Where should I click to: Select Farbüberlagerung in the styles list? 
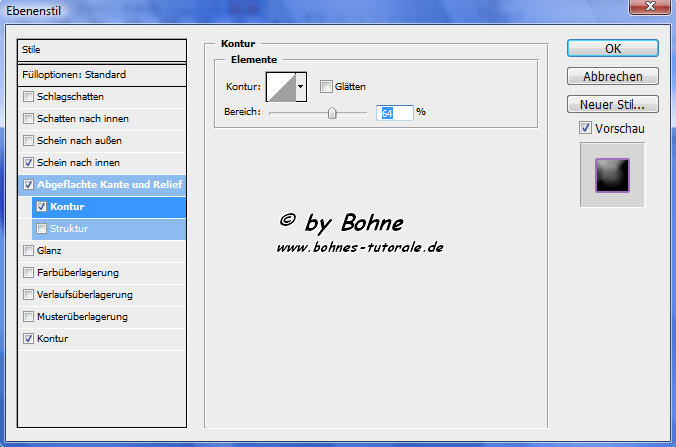click(x=78, y=272)
